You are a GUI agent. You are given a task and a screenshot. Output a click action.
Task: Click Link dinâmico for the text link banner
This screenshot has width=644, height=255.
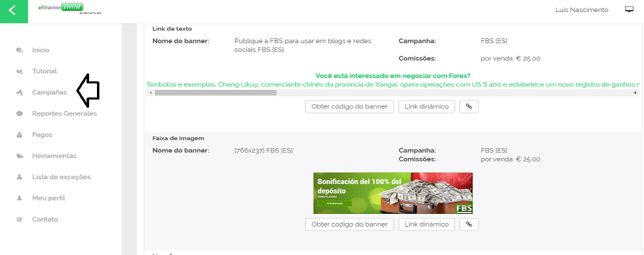pyautogui.click(x=427, y=106)
